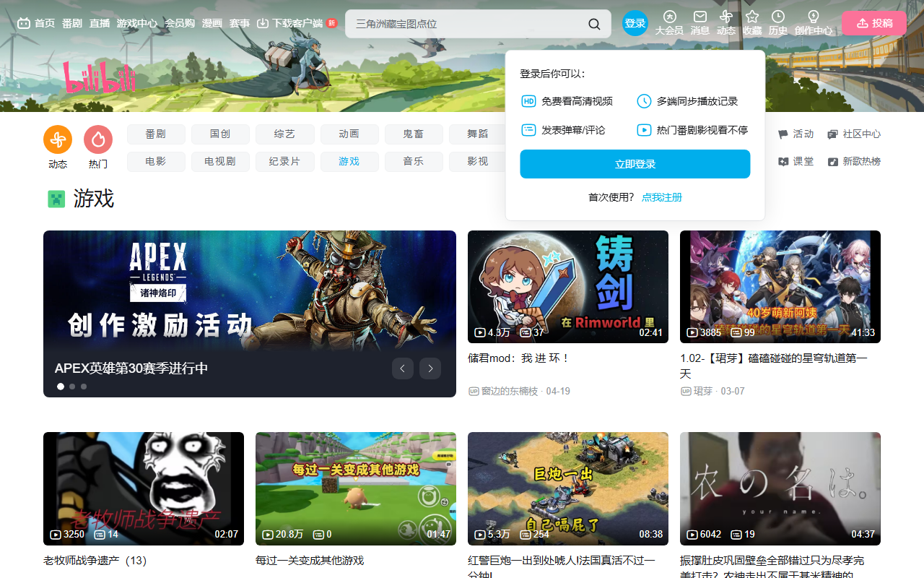Select the third banner pagination dot
Image resolution: width=924 pixels, height=578 pixels.
tap(84, 387)
